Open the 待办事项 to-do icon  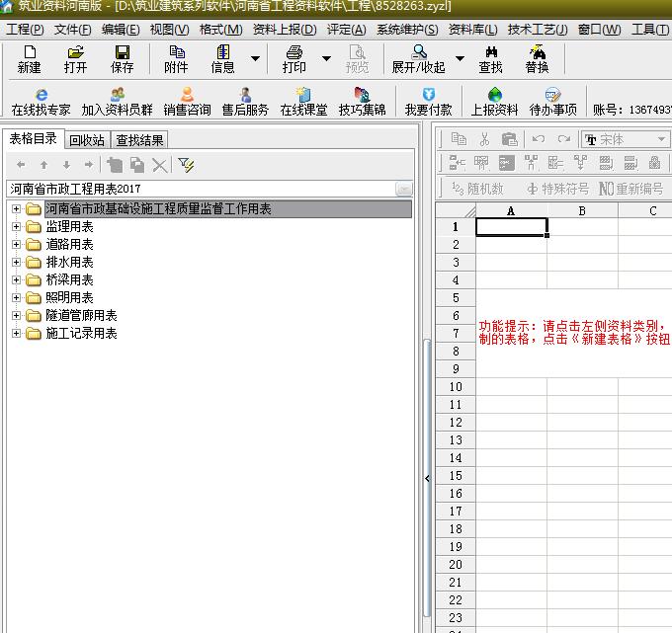[552, 96]
